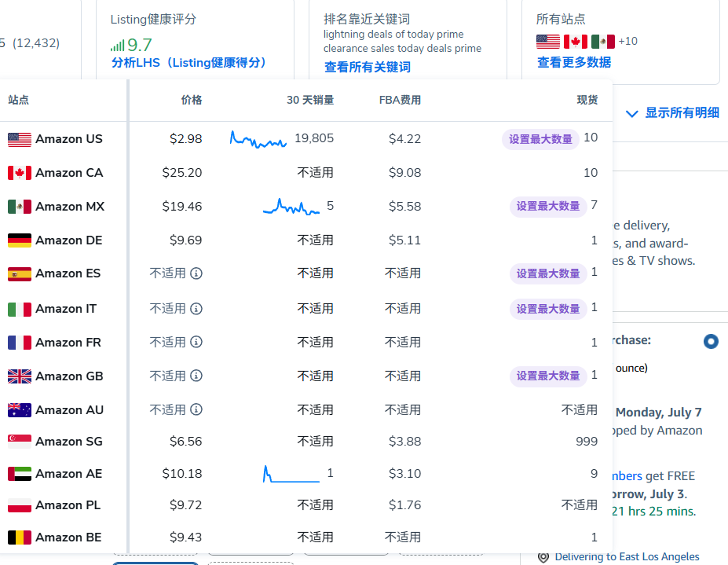Click the Amazon MX flag icon
Viewport: 728px width, 565px height.
(20, 207)
